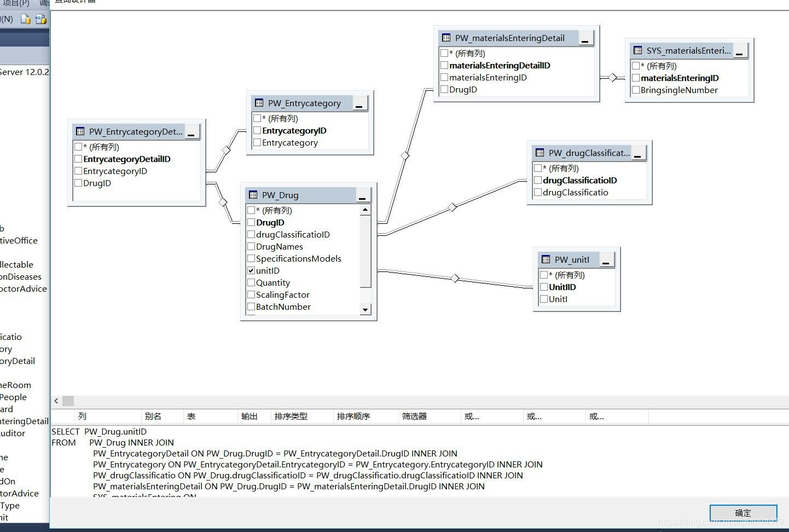Select ctorAdvice item in left tree
The width and height of the screenshot is (789, 532).
24,288
